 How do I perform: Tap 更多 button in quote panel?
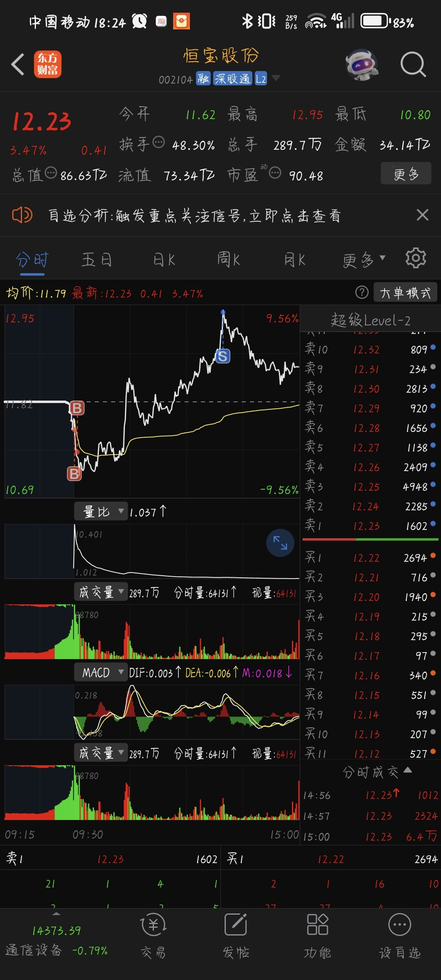point(406,174)
